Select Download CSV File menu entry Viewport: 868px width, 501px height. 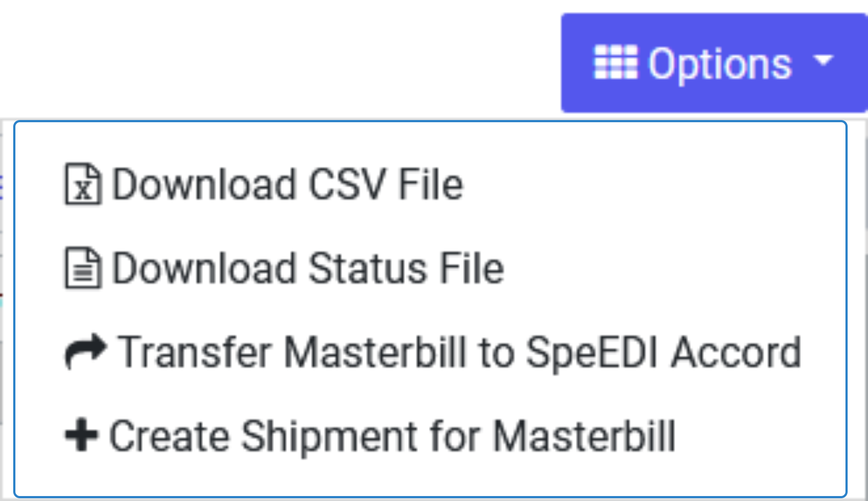pyautogui.click(x=430, y=184)
